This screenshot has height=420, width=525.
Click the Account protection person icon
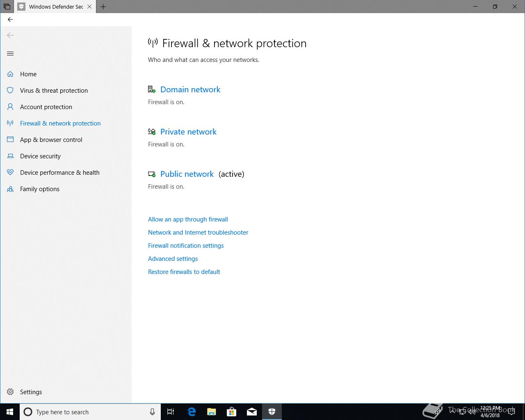click(10, 107)
